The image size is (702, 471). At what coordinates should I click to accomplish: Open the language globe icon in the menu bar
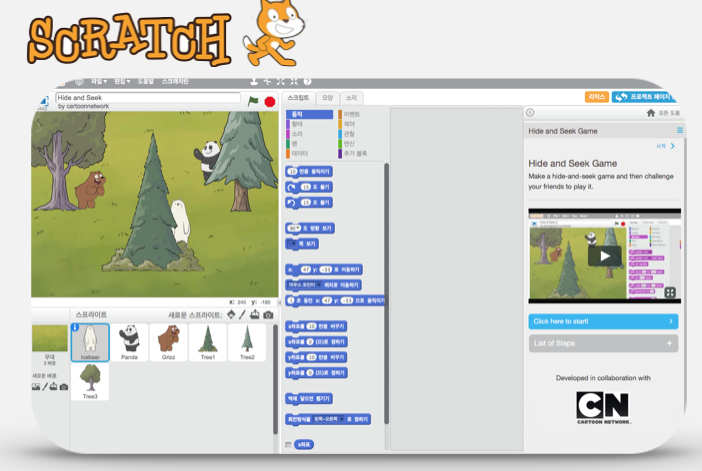click(x=79, y=81)
